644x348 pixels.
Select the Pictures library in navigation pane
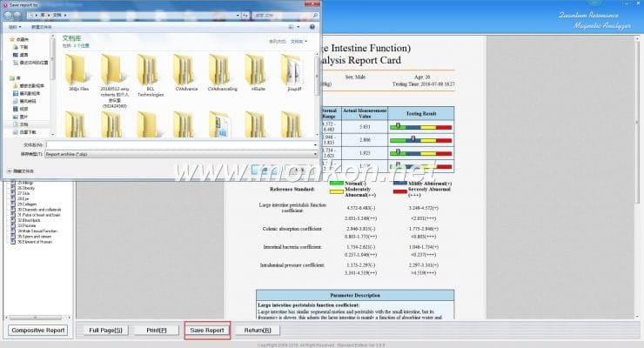click(x=21, y=117)
